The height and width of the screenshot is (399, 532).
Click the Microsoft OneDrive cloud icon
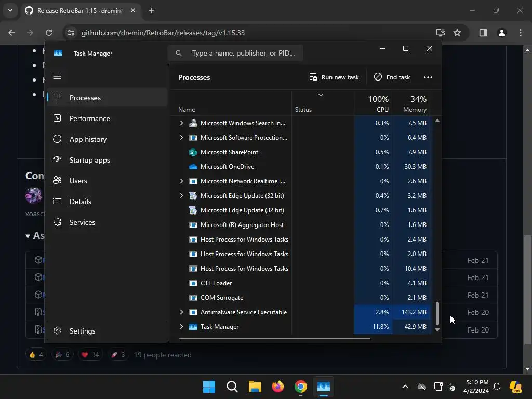coord(193,167)
